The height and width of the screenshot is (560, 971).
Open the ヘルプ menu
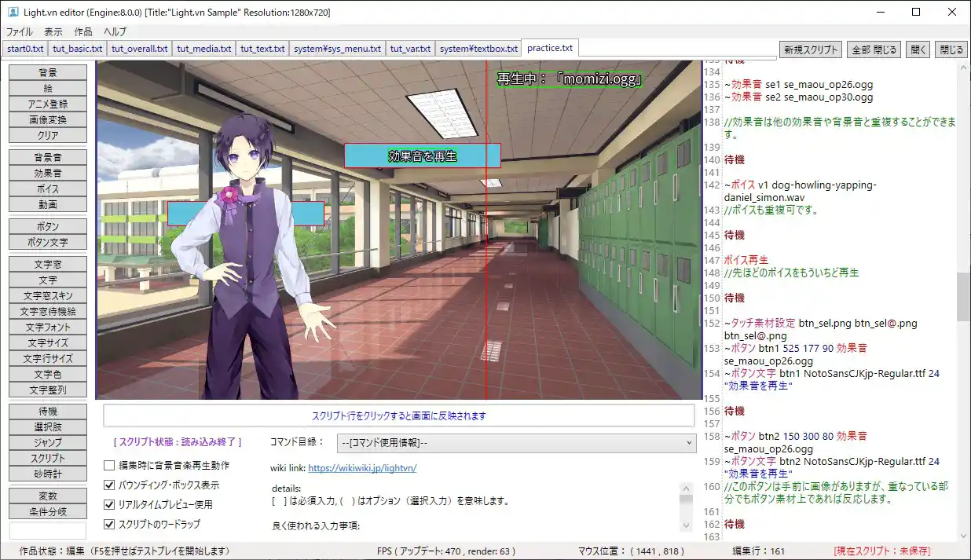click(115, 32)
